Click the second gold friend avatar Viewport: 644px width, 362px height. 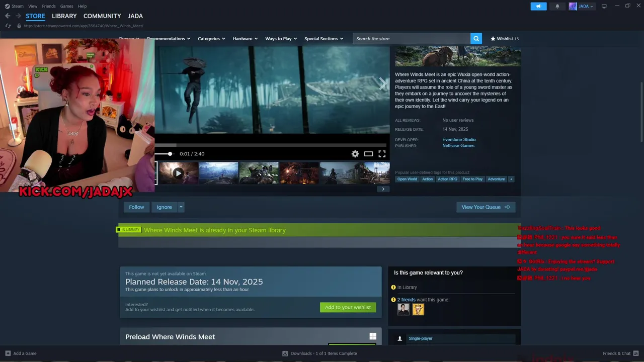click(x=418, y=309)
